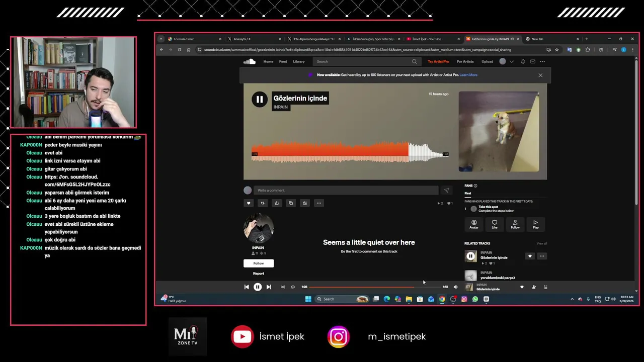Viewport: 644px width, 362px height.
Task: Open INPAIN's profile picture
Action: [259, 228]
